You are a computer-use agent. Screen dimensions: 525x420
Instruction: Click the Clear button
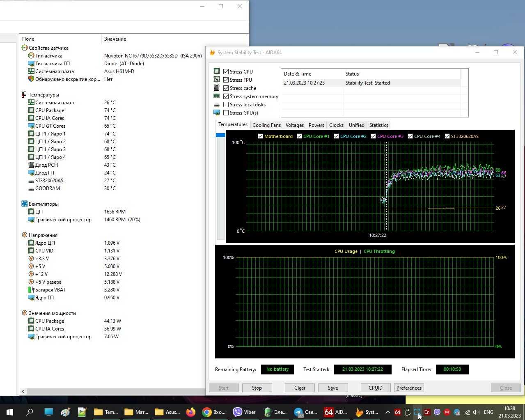[300, 388]
